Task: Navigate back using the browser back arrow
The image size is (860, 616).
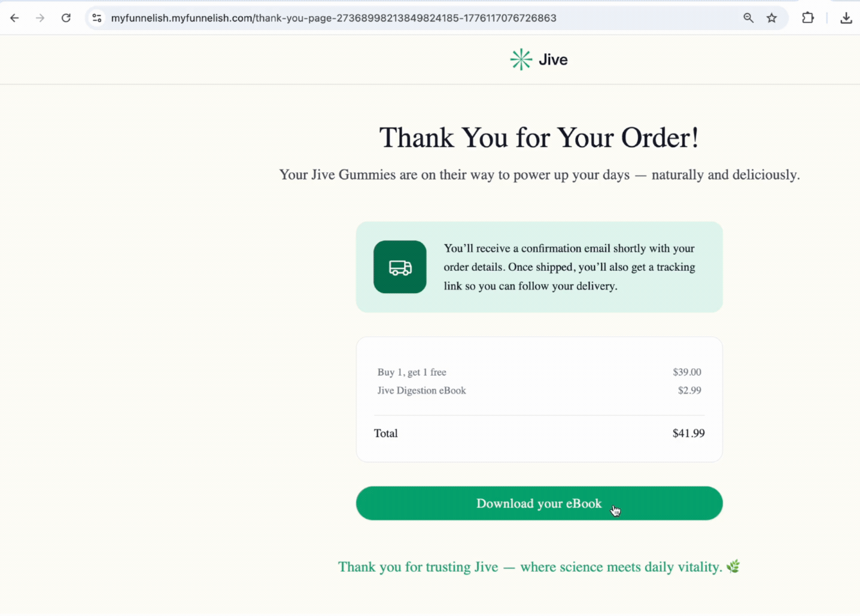Action: (14, 17)
